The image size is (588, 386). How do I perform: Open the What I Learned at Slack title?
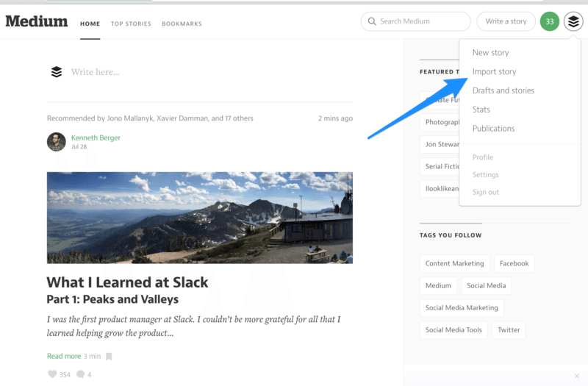click(x=127, y=282)
